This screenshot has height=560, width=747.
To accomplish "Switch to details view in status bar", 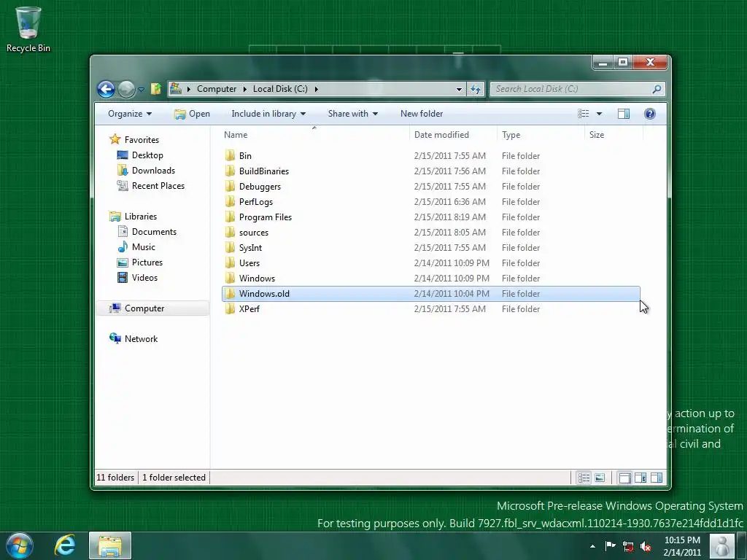I will coord(584,478).
